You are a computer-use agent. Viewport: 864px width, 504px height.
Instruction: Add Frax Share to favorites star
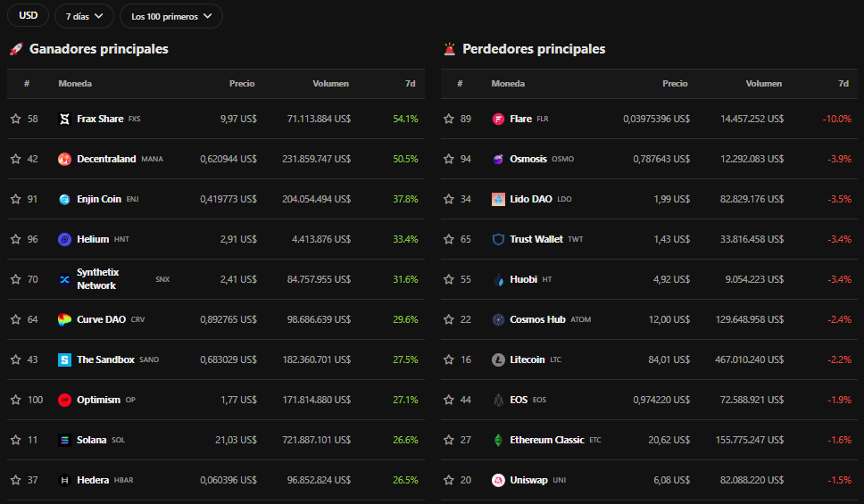point(15,119)
